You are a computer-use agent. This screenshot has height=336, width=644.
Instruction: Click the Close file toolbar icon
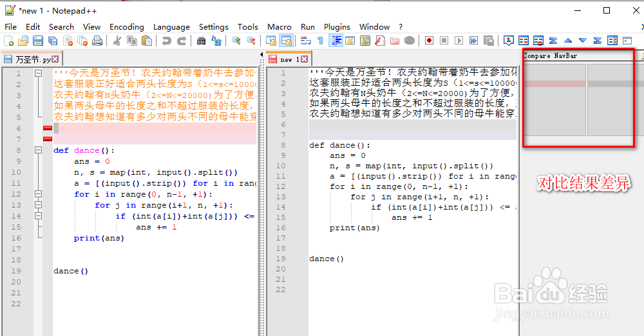pos(68,40)
